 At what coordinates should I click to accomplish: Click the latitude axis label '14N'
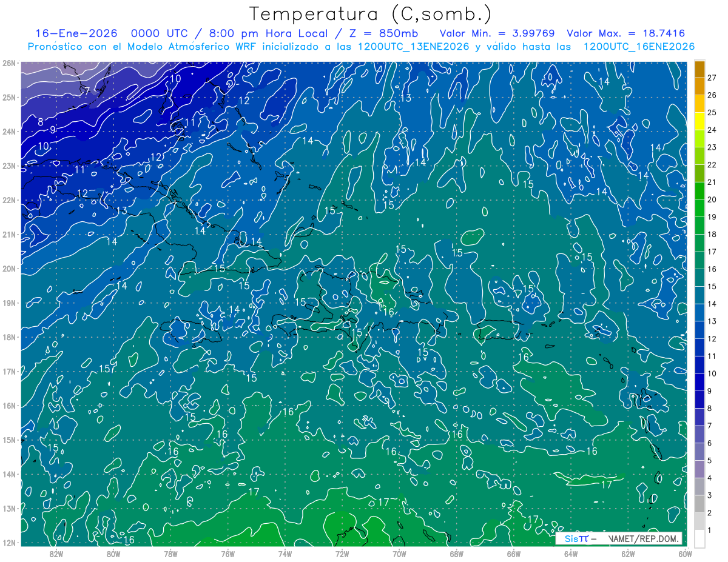[x=8, y=474]
